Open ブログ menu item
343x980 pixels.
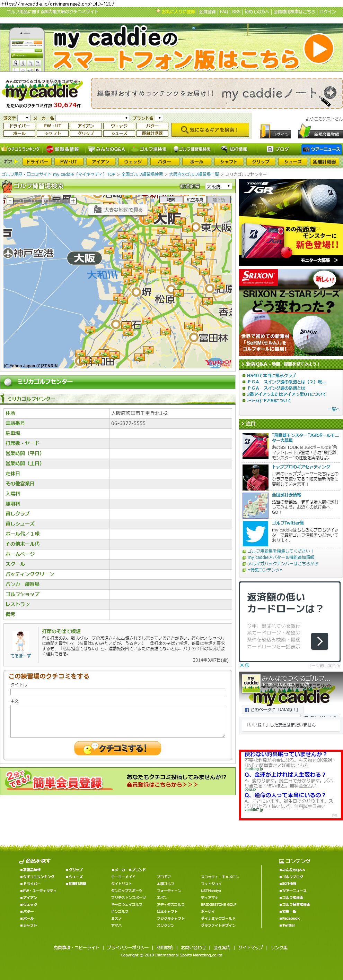point(278,149)
